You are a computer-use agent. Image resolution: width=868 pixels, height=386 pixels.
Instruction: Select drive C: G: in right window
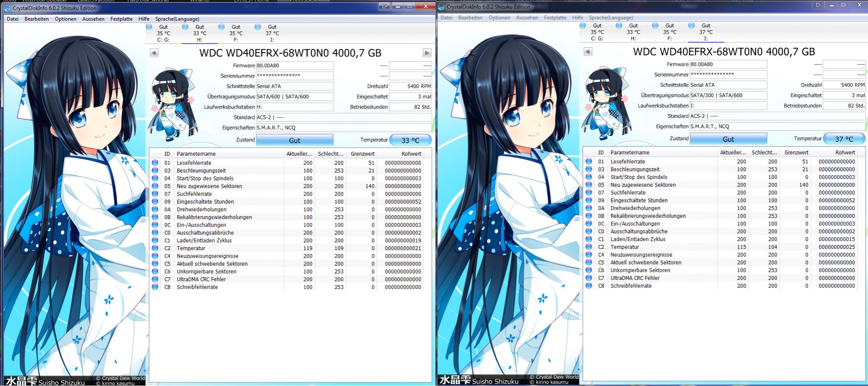point(597,32)
